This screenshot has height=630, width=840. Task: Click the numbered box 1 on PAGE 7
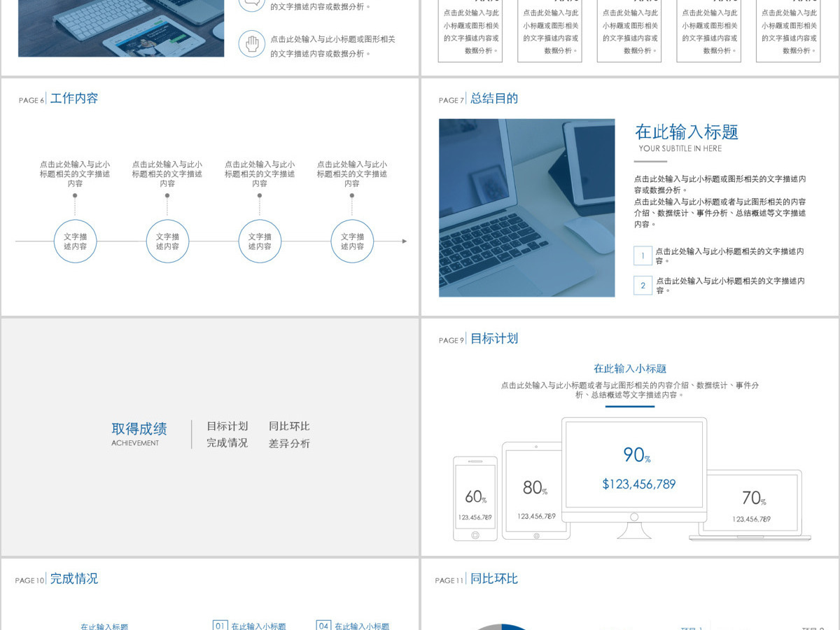coord(643,255)
